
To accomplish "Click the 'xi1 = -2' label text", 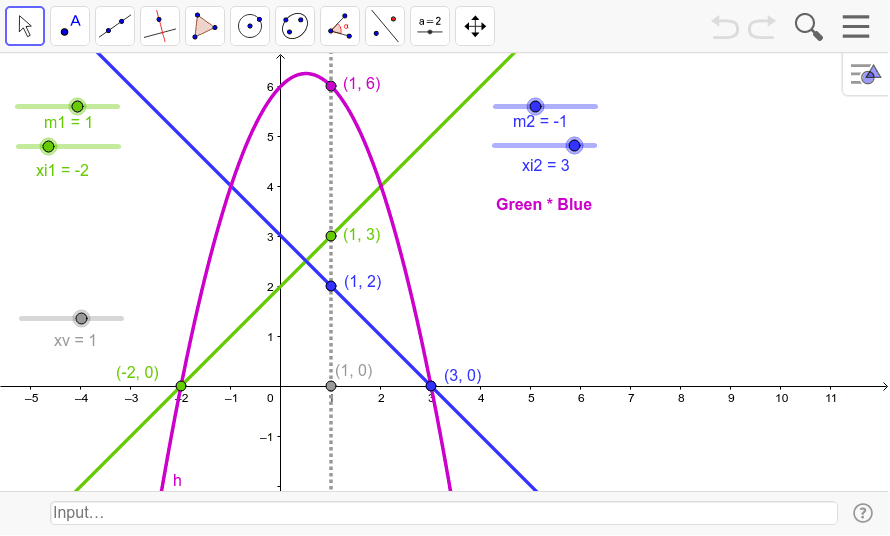I will point(62,170).
